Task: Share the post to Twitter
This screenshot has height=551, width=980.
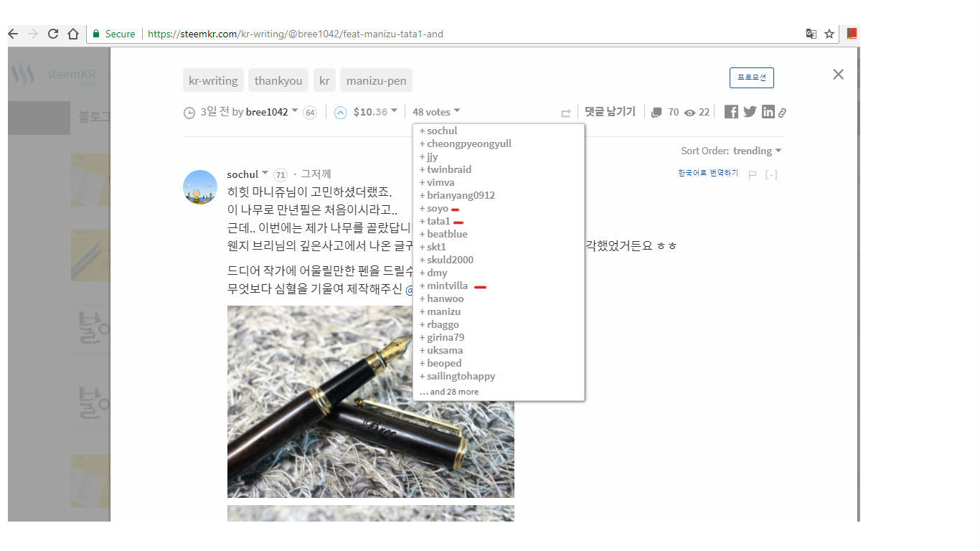Action: [749, 111]
